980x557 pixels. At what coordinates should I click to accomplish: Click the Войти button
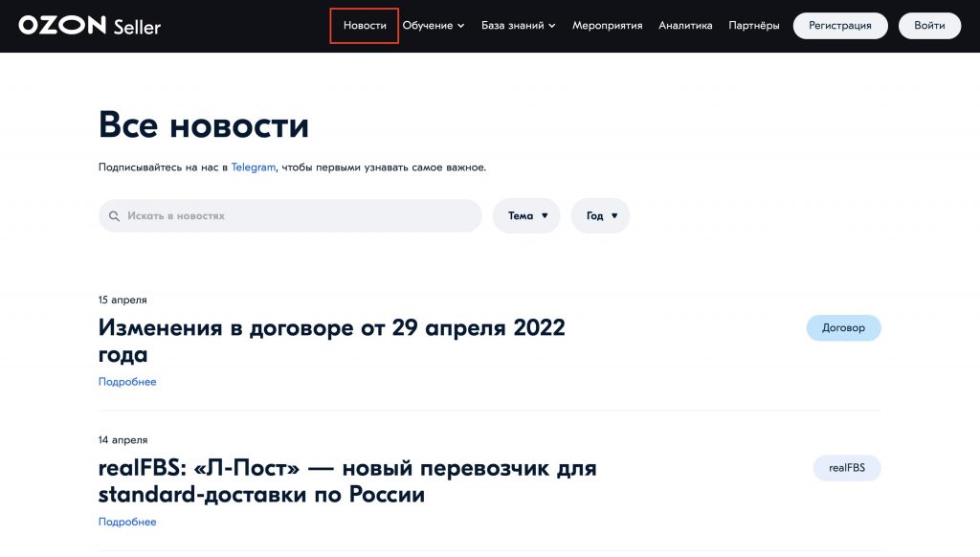tap(929, 26)
